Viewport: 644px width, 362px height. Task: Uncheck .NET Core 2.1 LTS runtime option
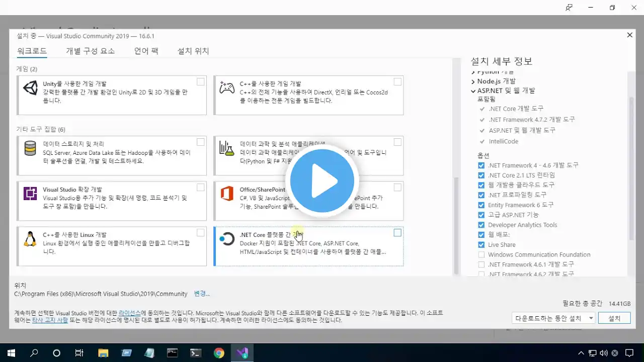pyautogui.click(x=481, y=175)
